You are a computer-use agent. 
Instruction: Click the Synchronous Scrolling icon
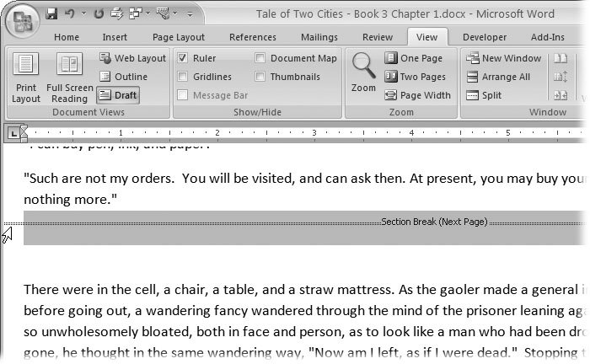[560, 77]
